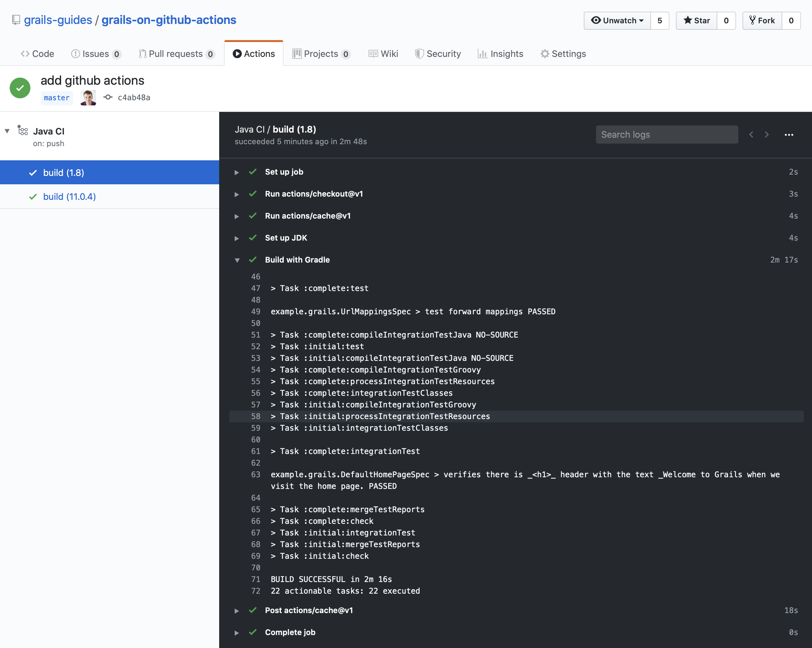Expand the Run actions/checkout@v1 step
The width and height of the screenshot is (812, 648).
click(x=237, y=194)
